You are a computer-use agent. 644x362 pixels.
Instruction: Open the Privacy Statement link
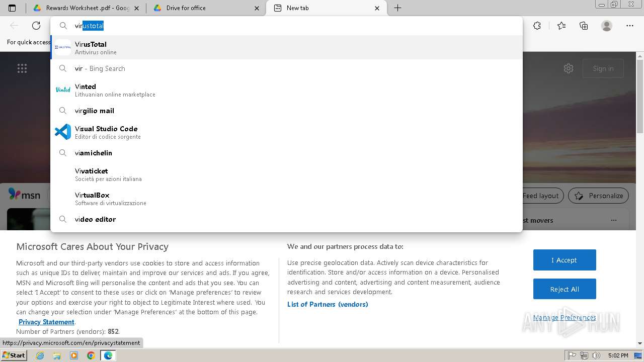(x=46, y=322)
